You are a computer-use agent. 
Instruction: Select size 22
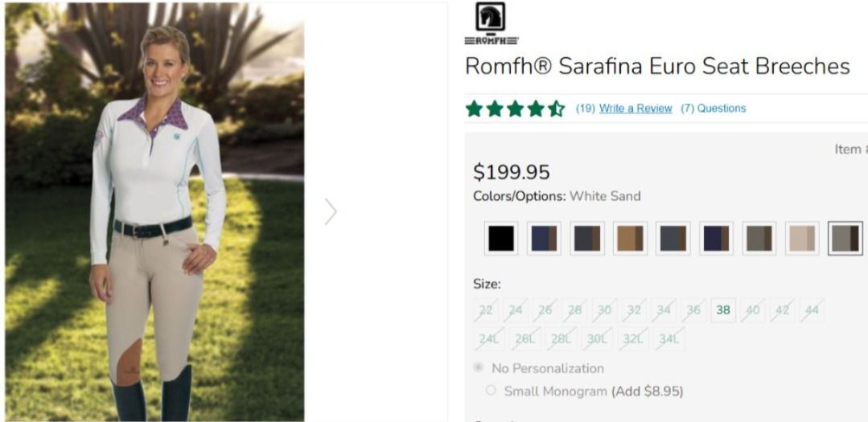coord(486,310)
